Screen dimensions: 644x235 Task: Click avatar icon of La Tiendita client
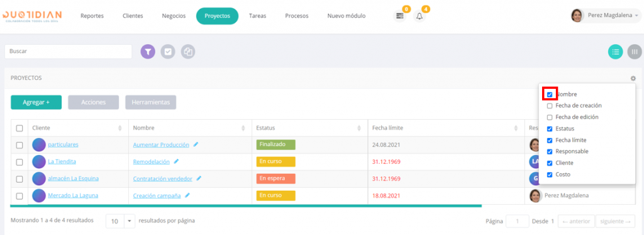pos(39,162)
